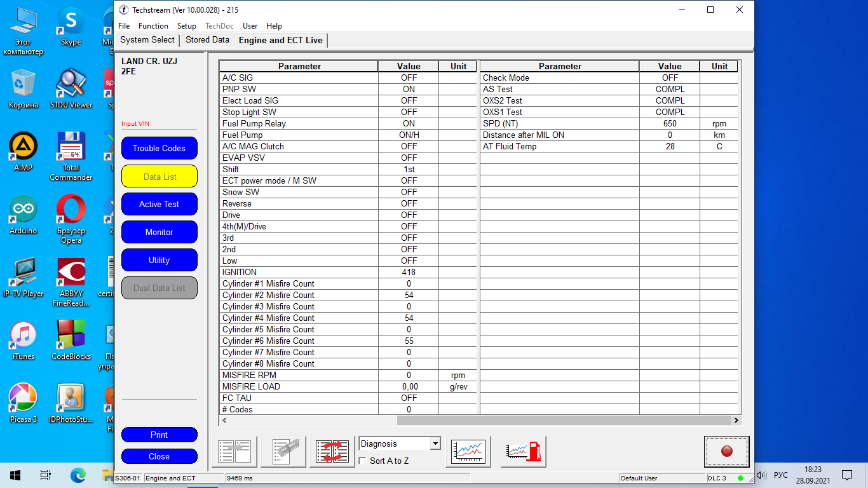Open Этот компьютер desktop icon
868x488 pixels.
[x=24, y=30]
